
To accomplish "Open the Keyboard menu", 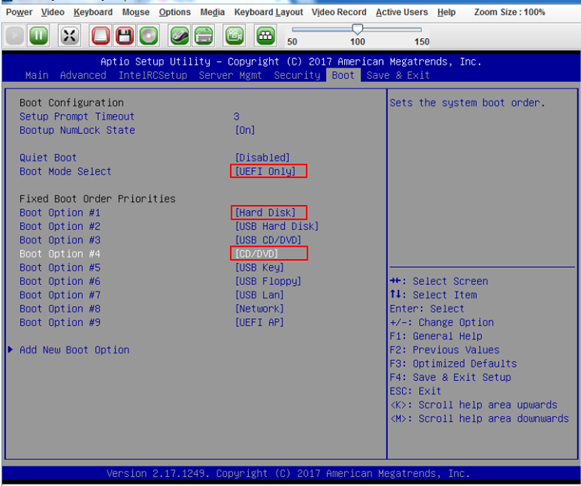I will pyautogui.click(x=93, y=12).
